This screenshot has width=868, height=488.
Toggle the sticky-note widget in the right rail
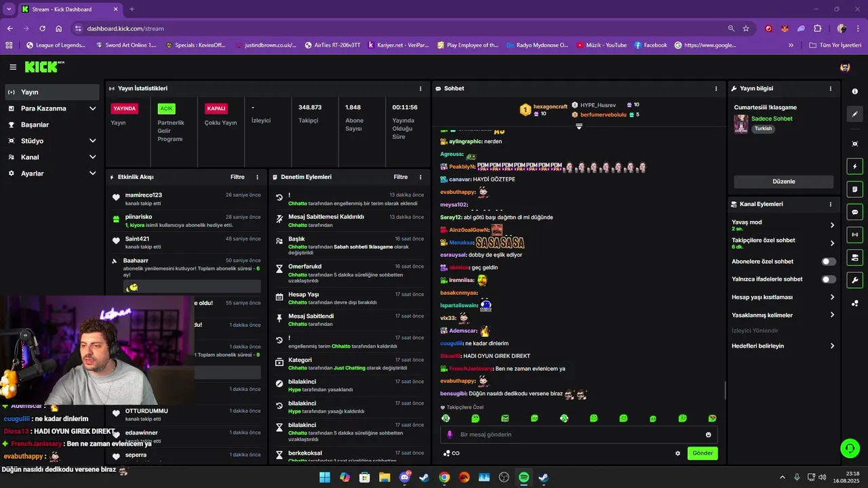point(854,189)
